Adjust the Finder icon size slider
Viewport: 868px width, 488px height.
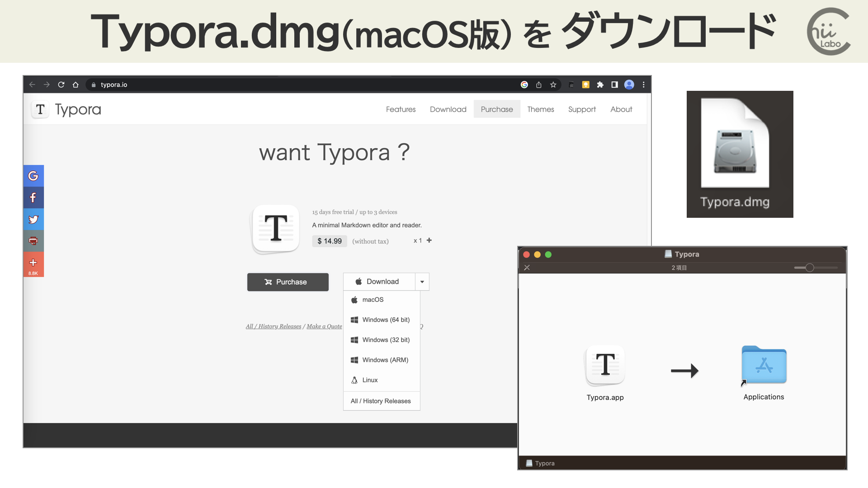810,267
